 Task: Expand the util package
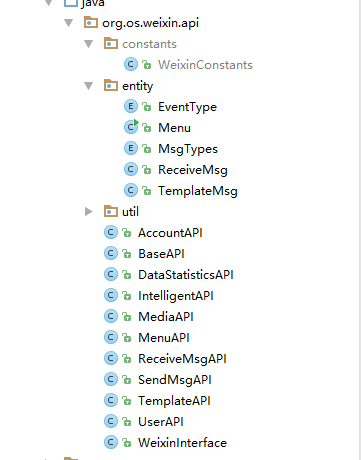click(x=88, y=211)
